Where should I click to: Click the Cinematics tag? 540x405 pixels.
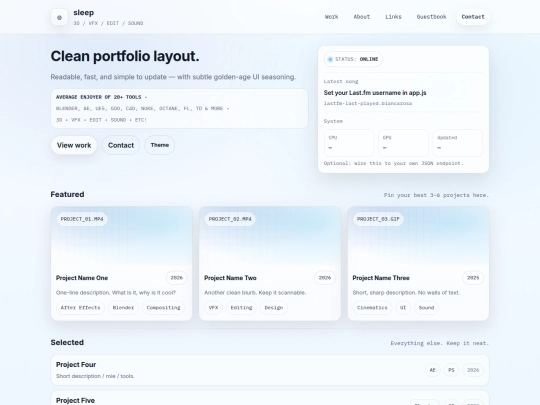pos(372,308)
